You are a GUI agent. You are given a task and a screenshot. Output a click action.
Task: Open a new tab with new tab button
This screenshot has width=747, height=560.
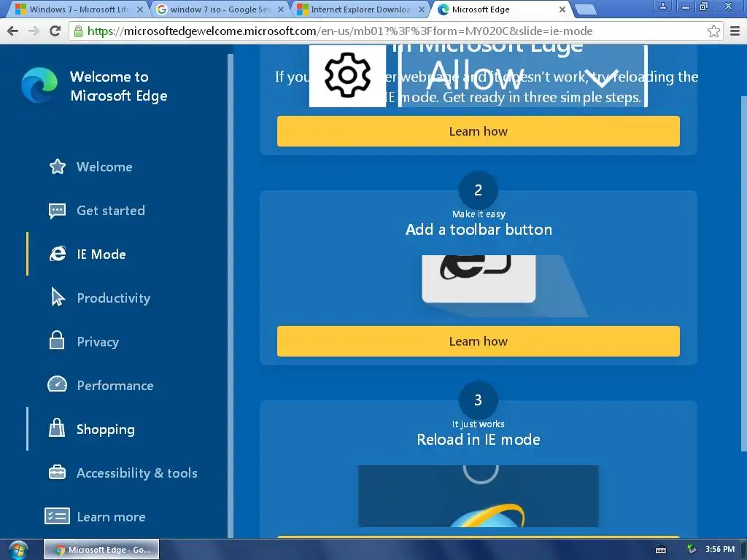click(x=585, y=9)
